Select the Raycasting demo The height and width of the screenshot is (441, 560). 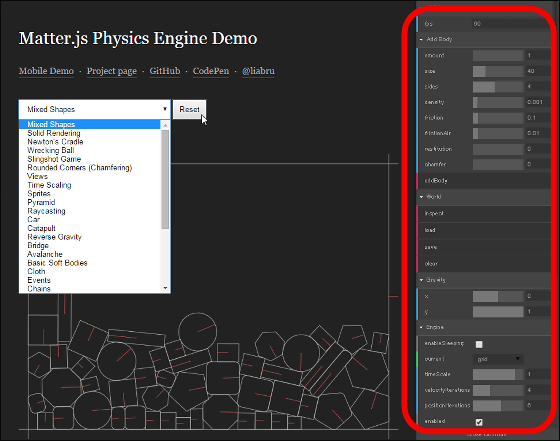(90, 211)
